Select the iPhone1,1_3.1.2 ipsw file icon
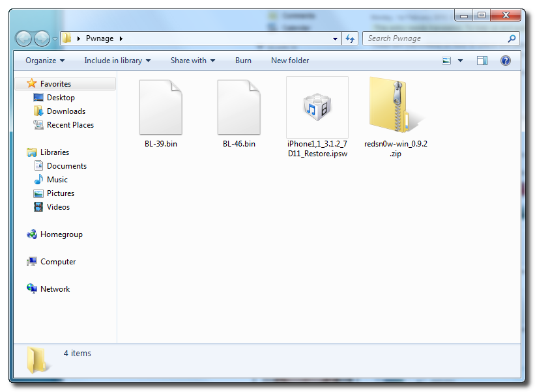535x392 pixels. tap(317, 107)
